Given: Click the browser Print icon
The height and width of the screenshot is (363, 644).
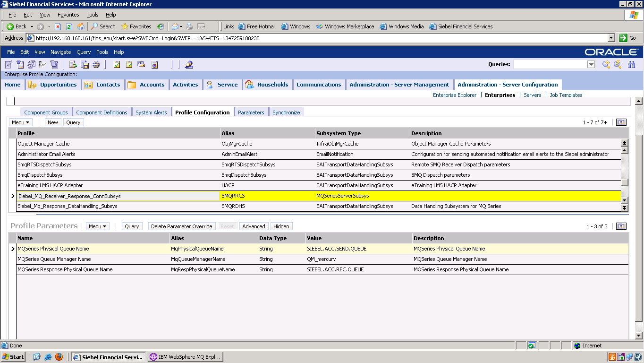Looking at the screenshot, I should [x=189, y=26].
